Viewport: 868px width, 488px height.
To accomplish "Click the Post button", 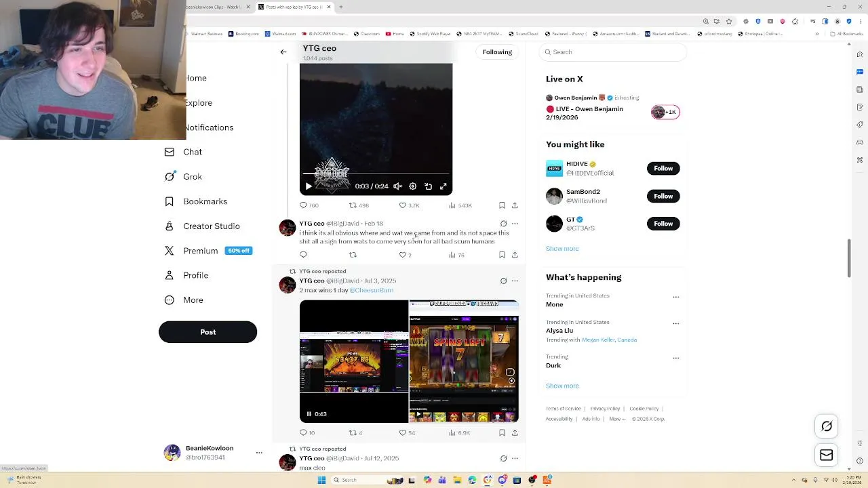I will (x=208, y=332).
